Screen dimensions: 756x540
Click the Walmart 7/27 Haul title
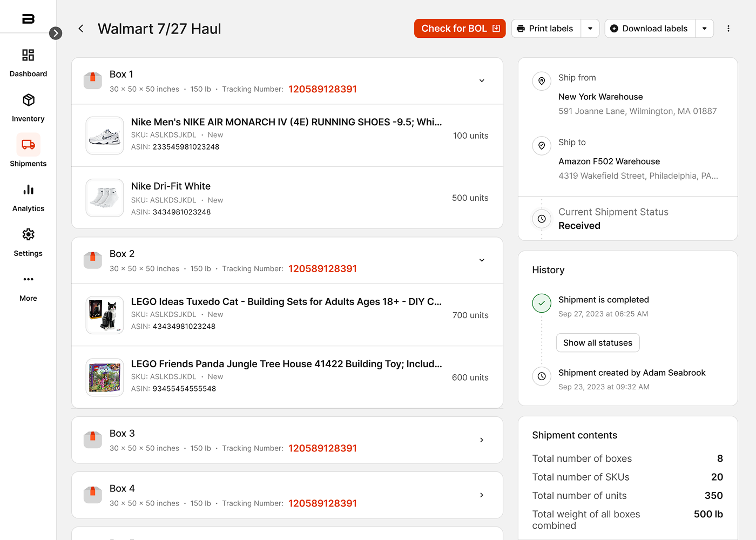(x=159, y=29)
